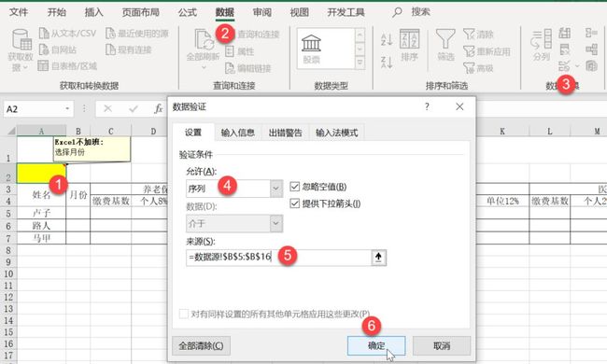This screenshot has width=607, height=364.
Task: Click the Select All corner triangle
Action: (x=11, y=131)
